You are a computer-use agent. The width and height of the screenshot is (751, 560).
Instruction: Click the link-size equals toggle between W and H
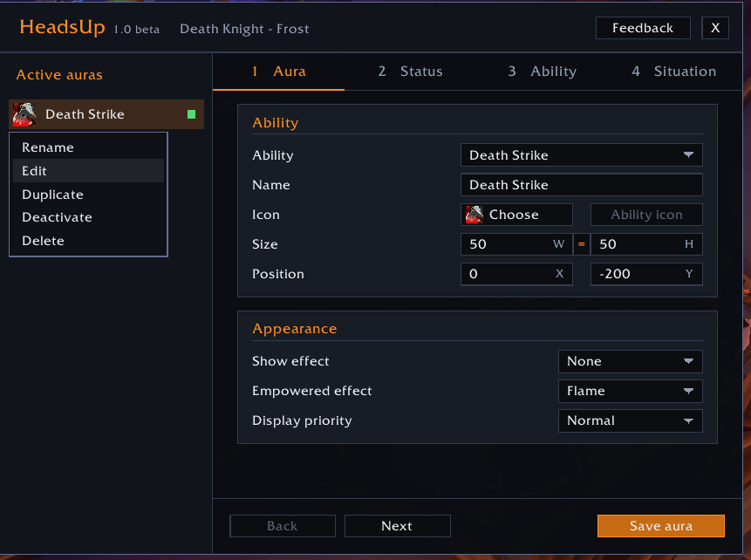[x=582, y=244]
